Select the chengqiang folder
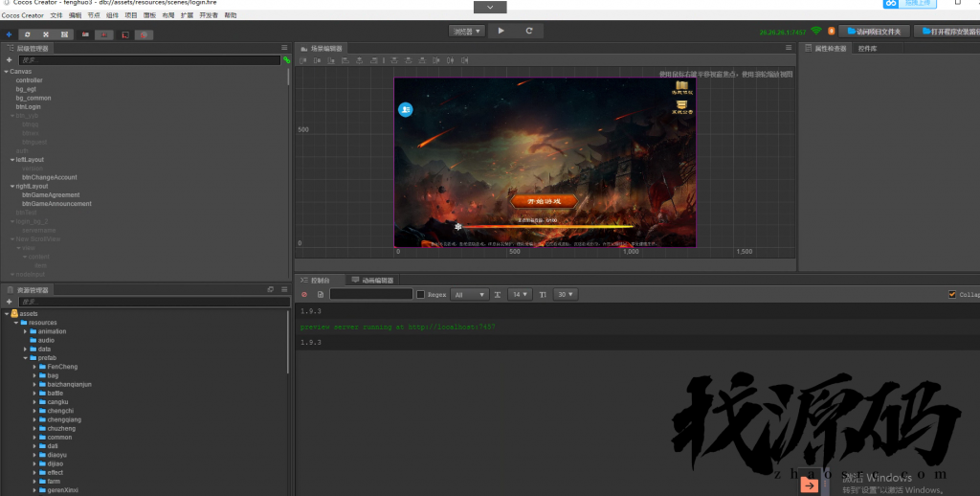This screenshot has width=980, height=496. coord(64,419)
